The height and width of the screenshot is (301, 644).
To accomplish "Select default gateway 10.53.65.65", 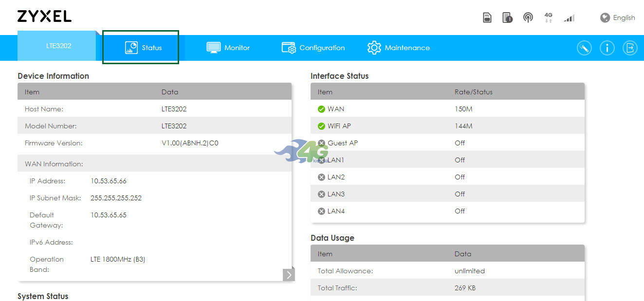I will (109, 215).
